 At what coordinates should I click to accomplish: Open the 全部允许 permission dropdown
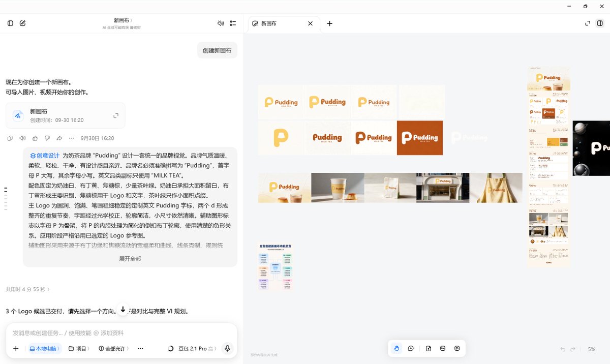pyautogui.click(x=113, y=349)
